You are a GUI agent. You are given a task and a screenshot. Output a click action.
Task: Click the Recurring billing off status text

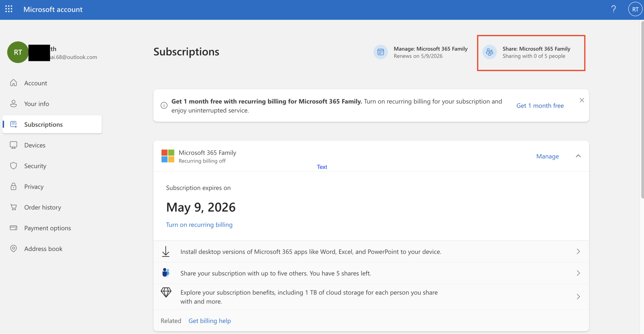pos(202,161)
